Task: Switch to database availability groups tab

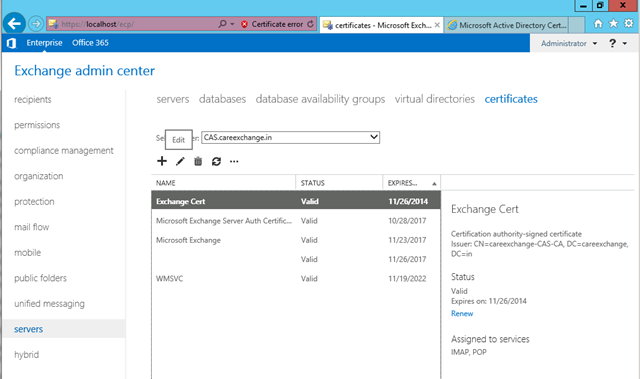Action: [x=320, y=99]
